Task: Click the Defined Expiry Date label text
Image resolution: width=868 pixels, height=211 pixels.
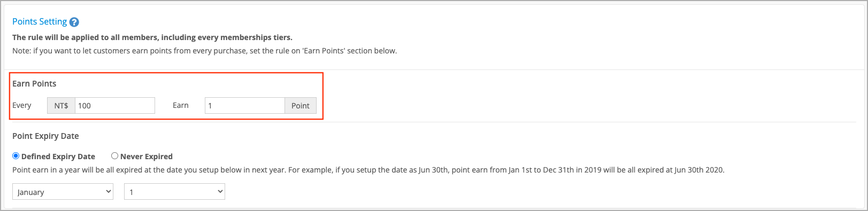Action: (x=58, y=157)
